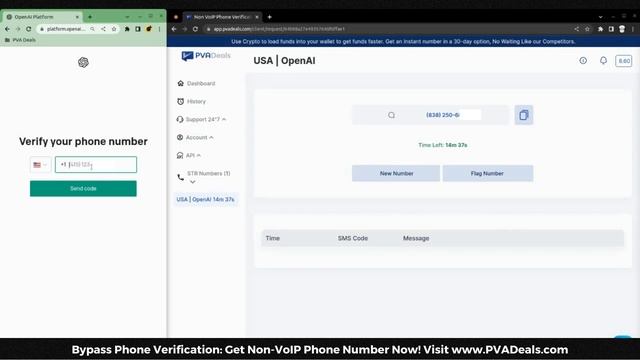Click the Time column header
The image size is (640, 360).
pos(273,238)
